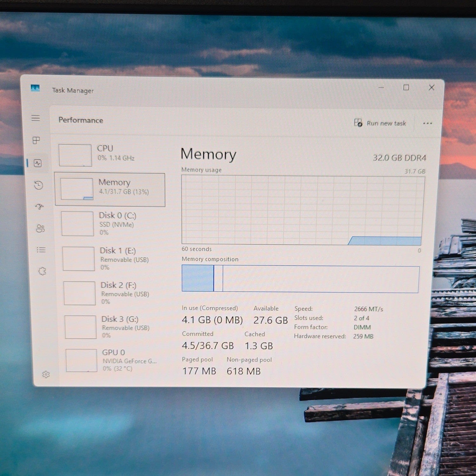476x476 pixels.
Task: Click the GPU 0 mini graph thumbnail
Action: click(x=82, y=360)
